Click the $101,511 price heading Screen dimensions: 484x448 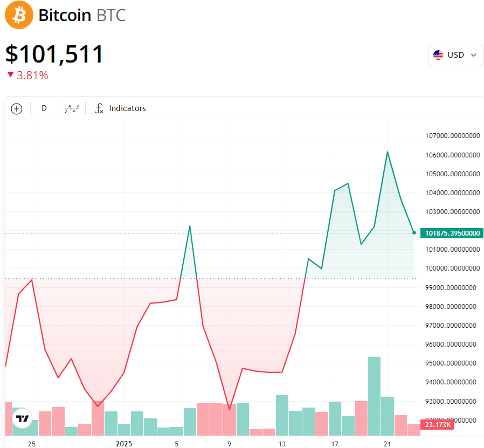click(x=54, y=54)
